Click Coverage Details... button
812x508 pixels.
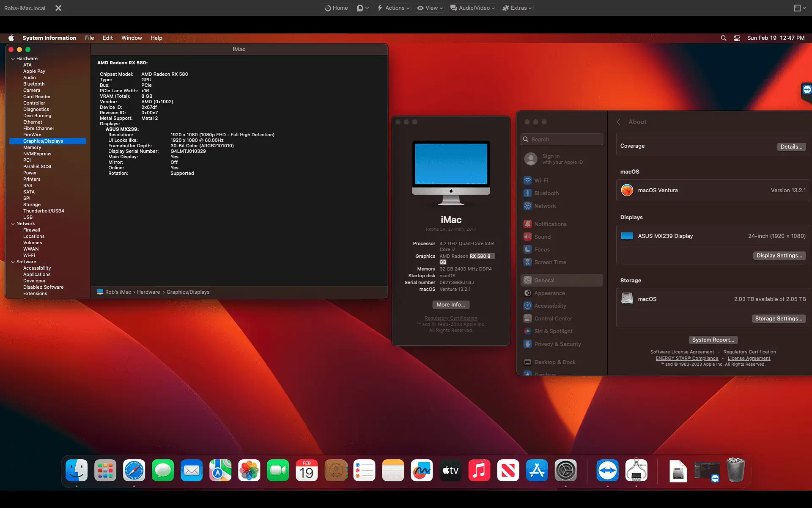click(x=791, y=147)
